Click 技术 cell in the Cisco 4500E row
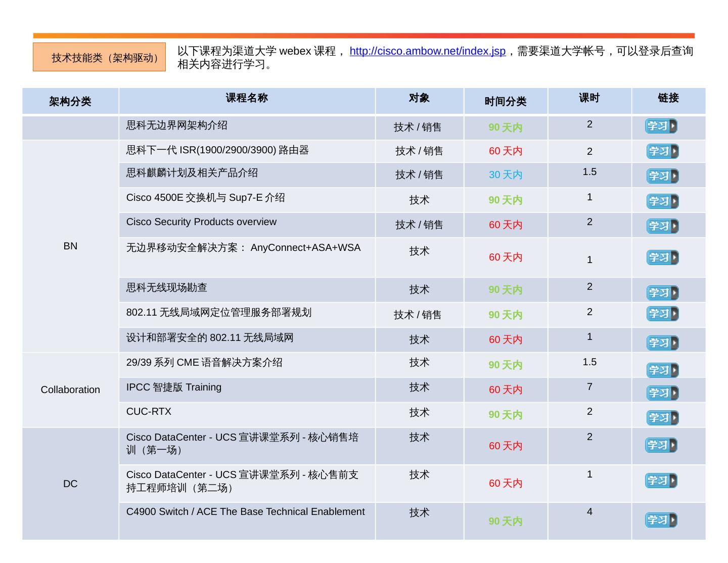728x563 pixels. pyautogui.click(x=419, y=200)
